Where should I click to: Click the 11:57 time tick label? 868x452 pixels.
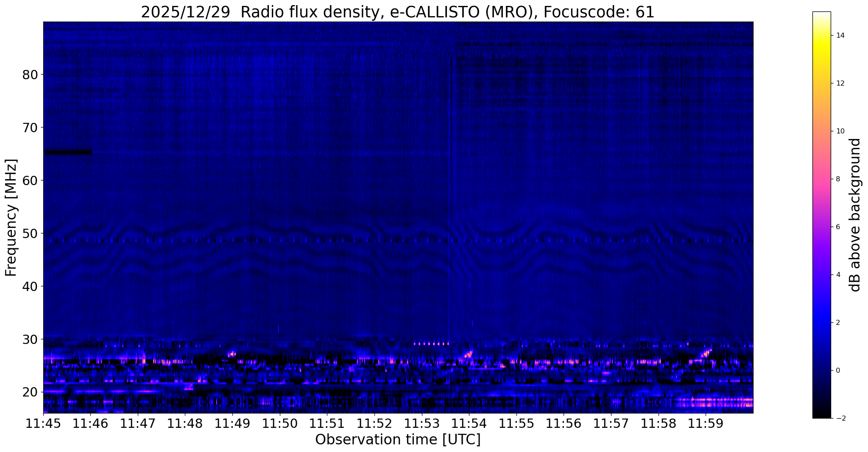point(611,423)
